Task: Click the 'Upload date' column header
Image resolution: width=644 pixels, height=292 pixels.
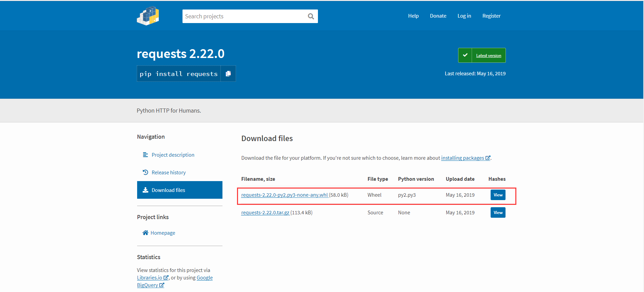Action: coord(460,179)
